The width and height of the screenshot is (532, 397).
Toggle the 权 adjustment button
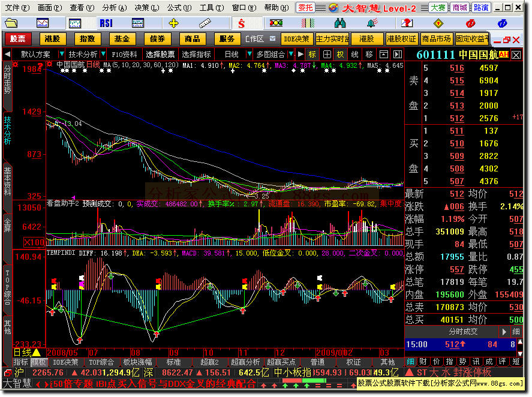tap(340, 55)
